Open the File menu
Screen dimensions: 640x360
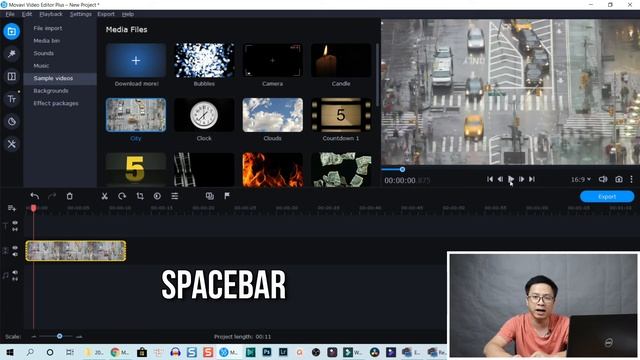click(x=10, y=14)
